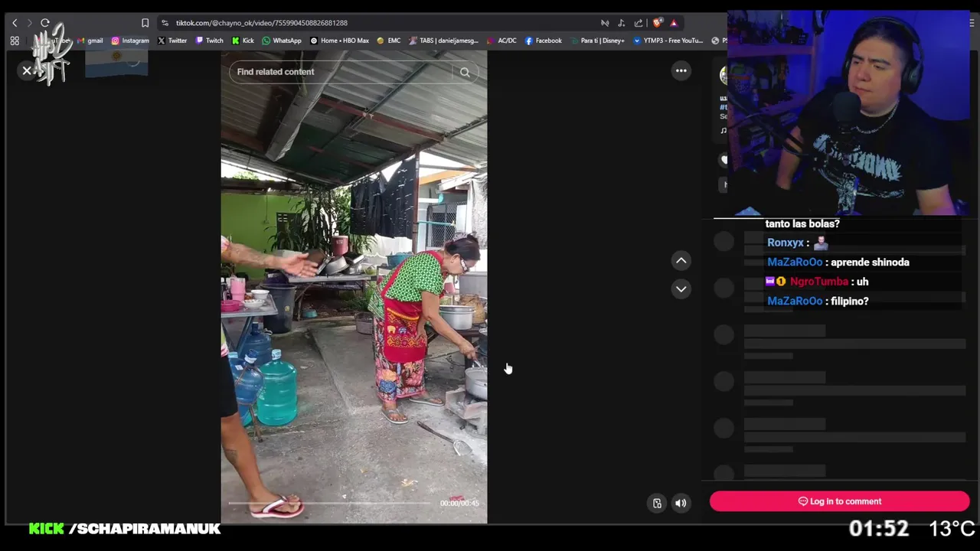The width and height of the screenshot is (980, 551).
Task: Open the gmail bookmark
Action: point(90,41)
